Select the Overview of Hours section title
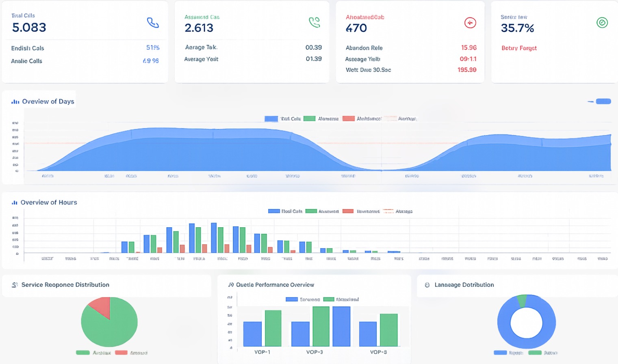 [49, 202]
